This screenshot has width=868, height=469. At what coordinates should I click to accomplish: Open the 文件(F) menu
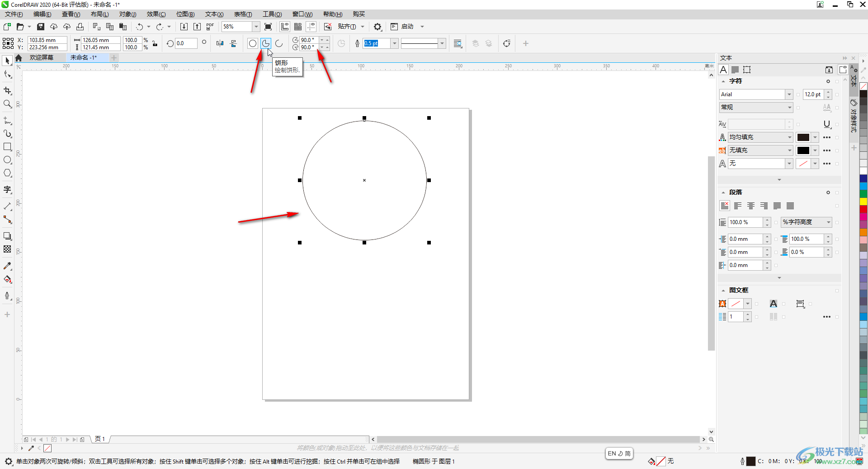pos(14,14)
